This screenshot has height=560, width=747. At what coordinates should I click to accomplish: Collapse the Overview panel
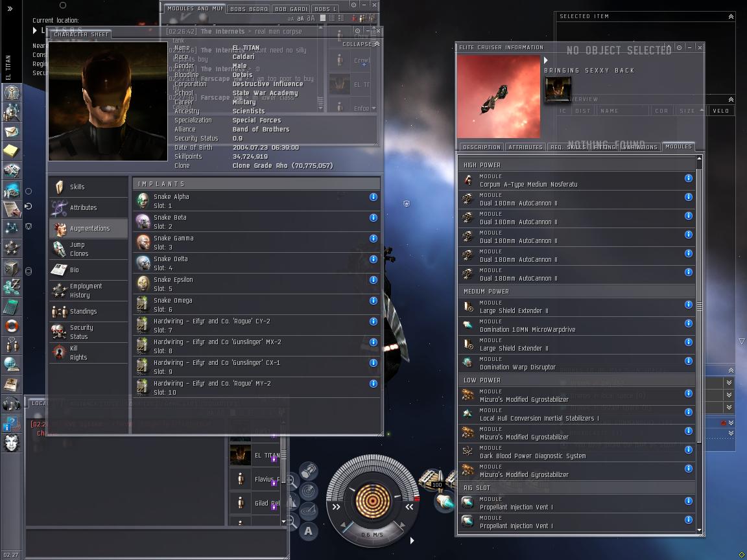coord(731,100)
